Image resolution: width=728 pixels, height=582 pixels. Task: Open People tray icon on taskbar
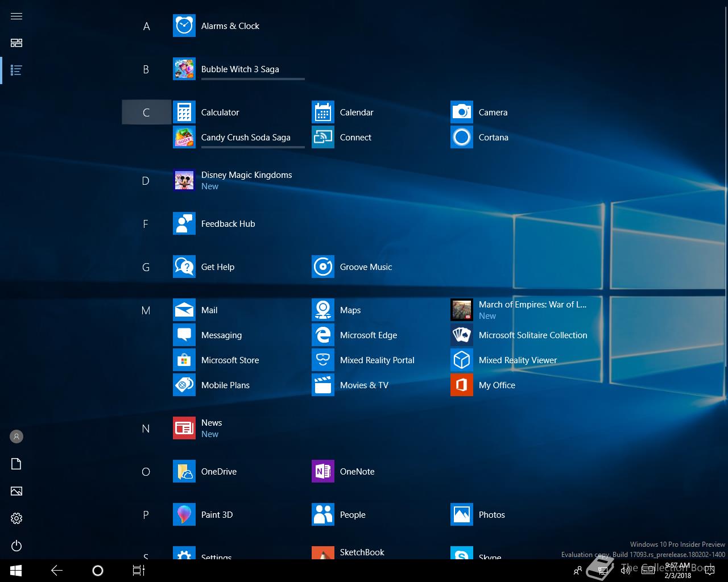(578, 571)
